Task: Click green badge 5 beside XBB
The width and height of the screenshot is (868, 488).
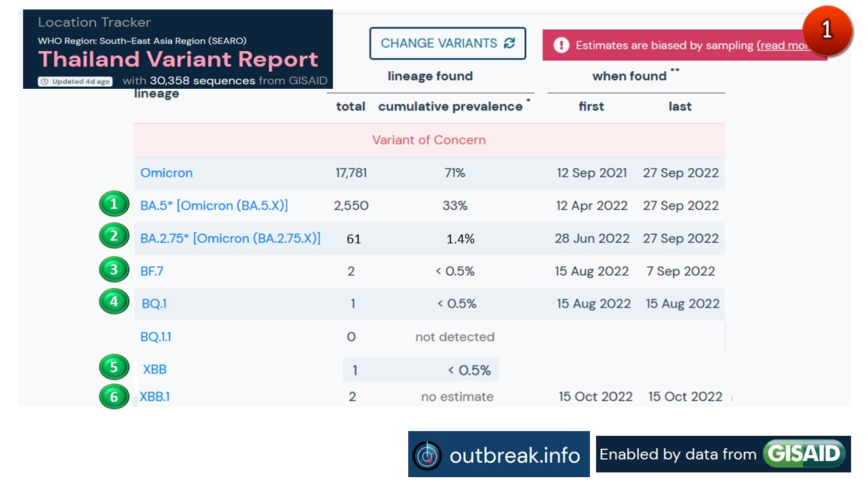Action: (114, 367)
